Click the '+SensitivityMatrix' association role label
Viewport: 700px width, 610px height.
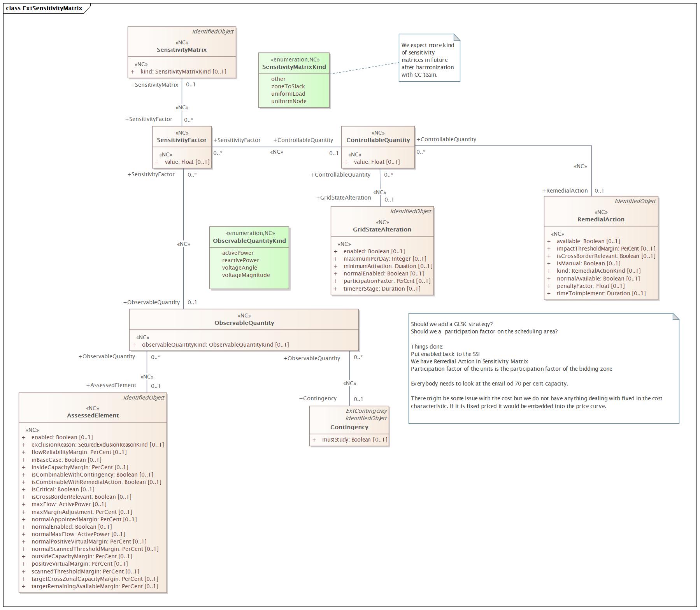pyautogui.click(x=154, y=85)
